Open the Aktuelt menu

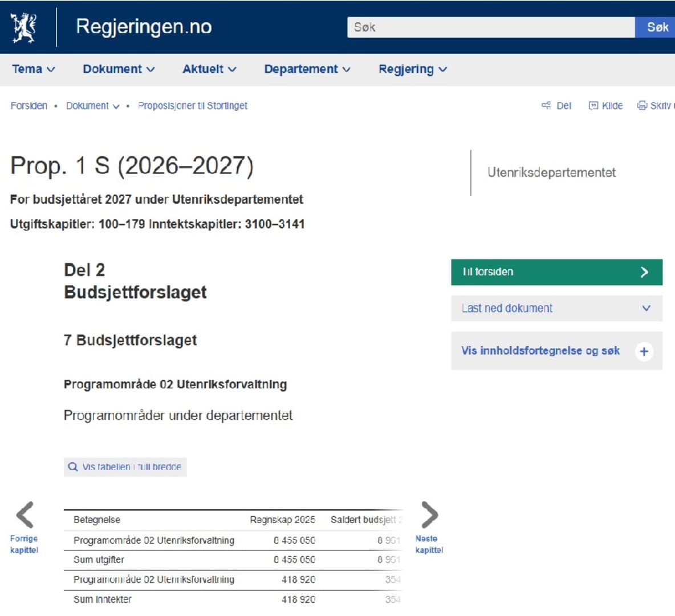pos(209,69)
